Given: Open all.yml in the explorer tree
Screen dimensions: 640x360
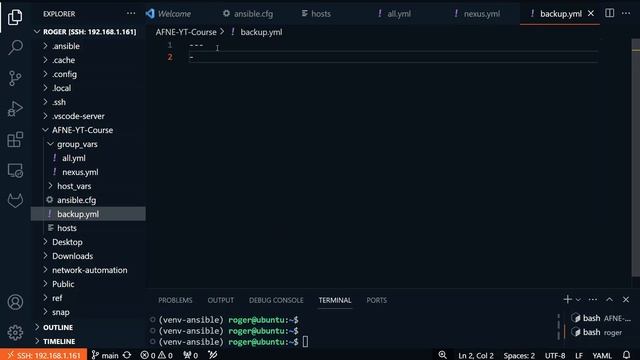Looking at the screenshot, I should [88, 158].
